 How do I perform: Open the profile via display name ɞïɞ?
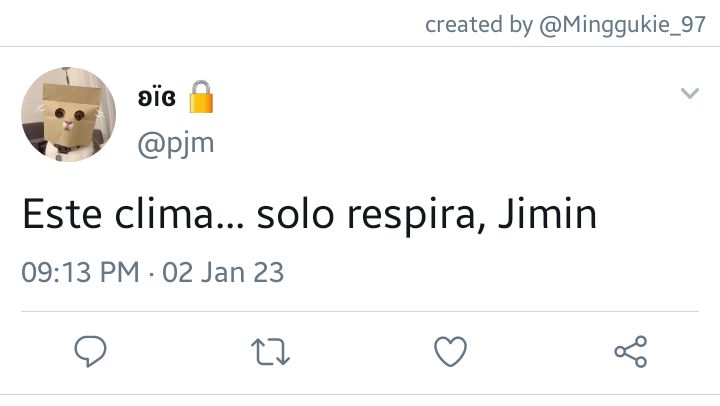point(157,97)
